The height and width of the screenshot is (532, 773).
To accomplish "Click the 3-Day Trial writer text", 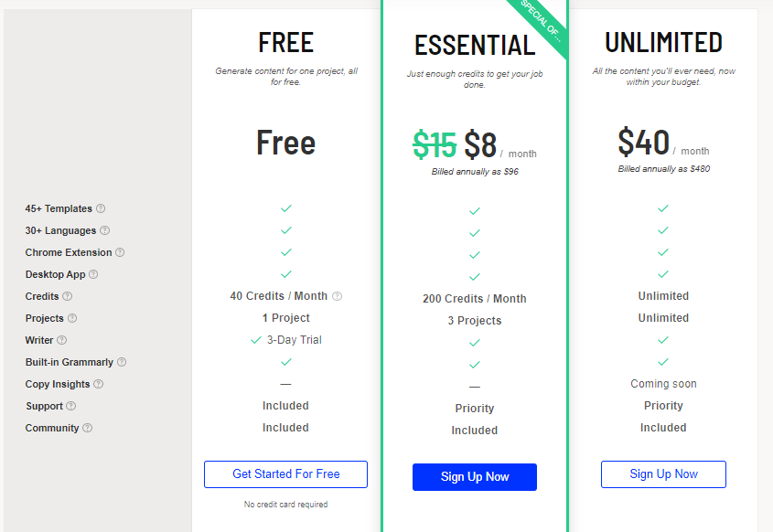I will click(x=294, y=340).
